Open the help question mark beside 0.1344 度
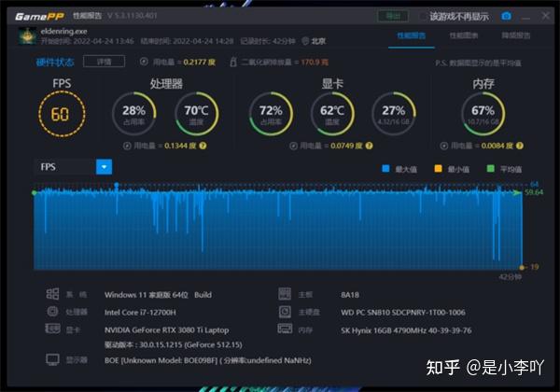Viewport: 560px width, 392px height. point(203,146)
